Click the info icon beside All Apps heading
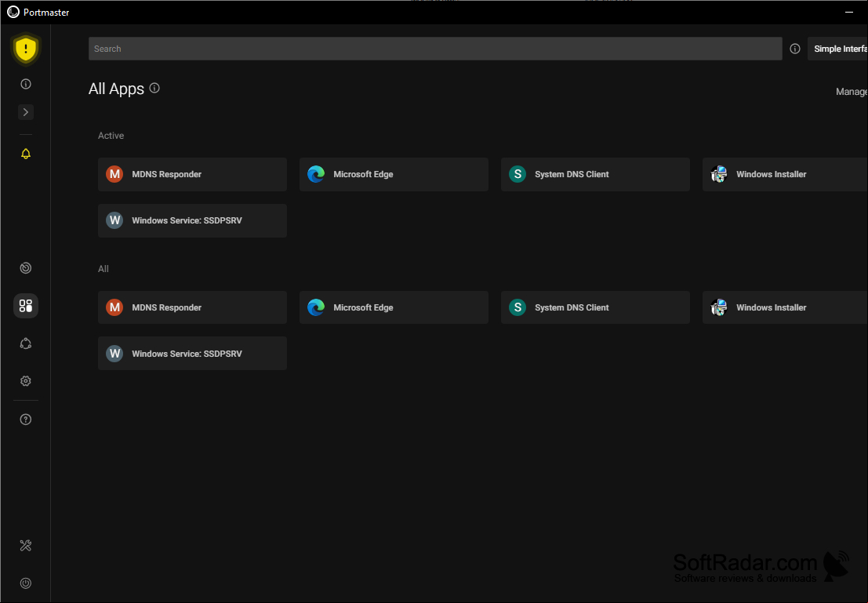 click(x=155, y=88)
